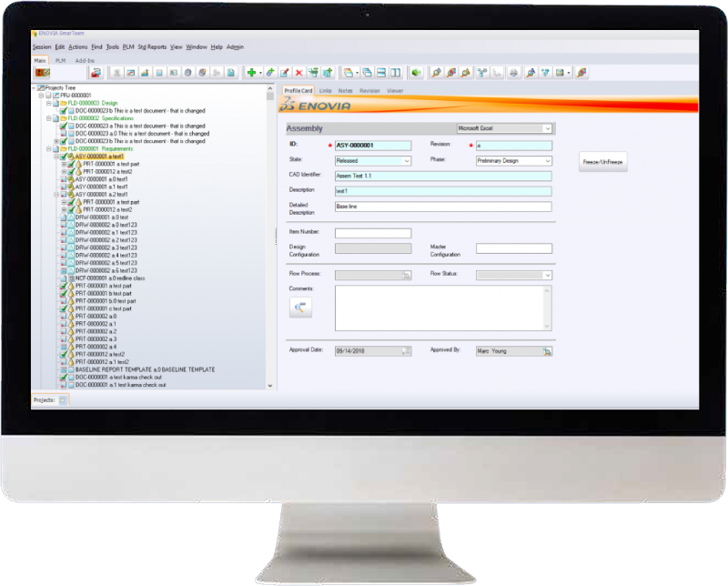Click the folder icon next to FLD-0000003 Design
The width and height of the screenshot is (728, 586).
click(64, 103)
